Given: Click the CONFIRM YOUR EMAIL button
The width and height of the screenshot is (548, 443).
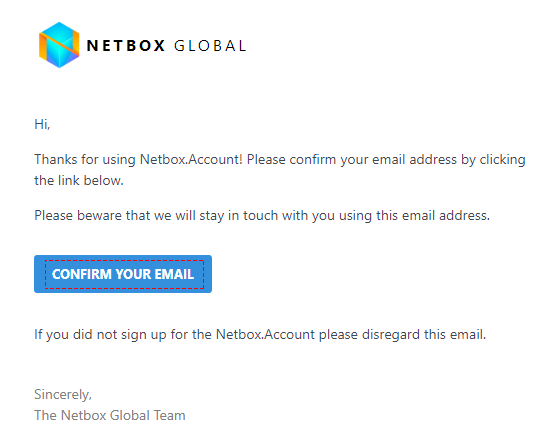Looking at the screenshot, I should (123, 274).
